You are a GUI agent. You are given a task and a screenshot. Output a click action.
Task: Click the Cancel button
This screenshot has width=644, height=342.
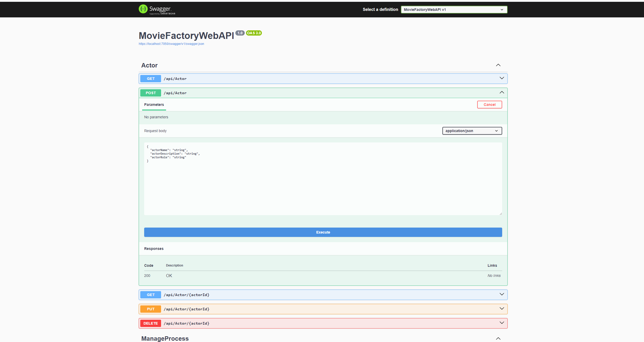489,105
